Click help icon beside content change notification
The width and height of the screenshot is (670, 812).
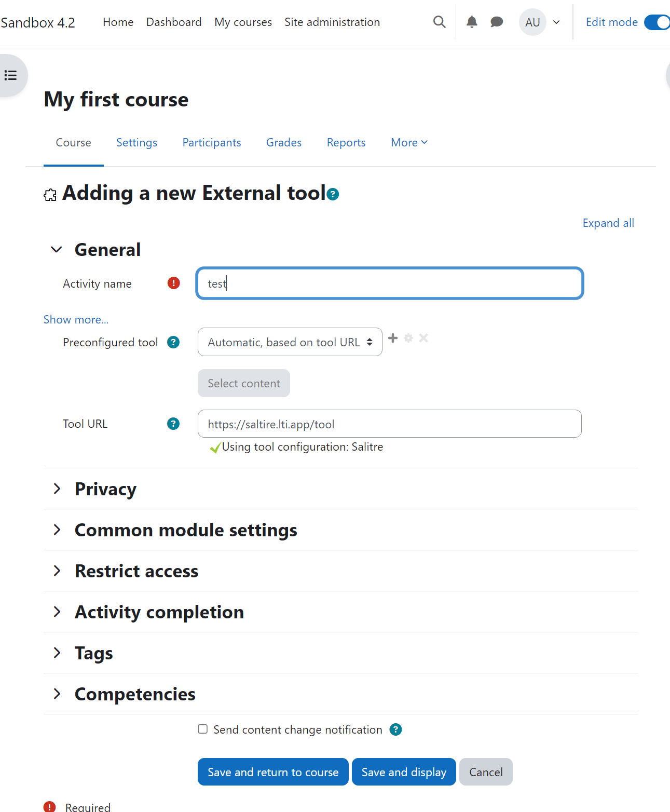pyautogui.click(x=395, y=729)
